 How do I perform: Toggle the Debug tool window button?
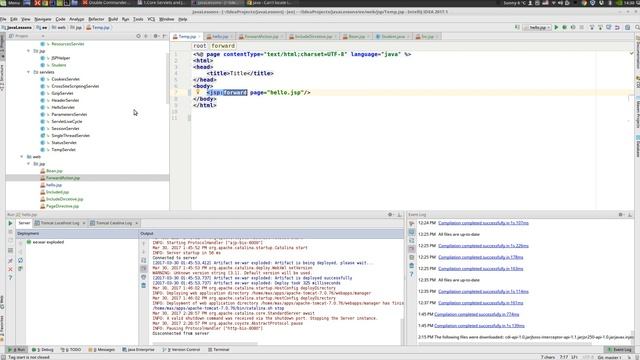click(43, 349)
